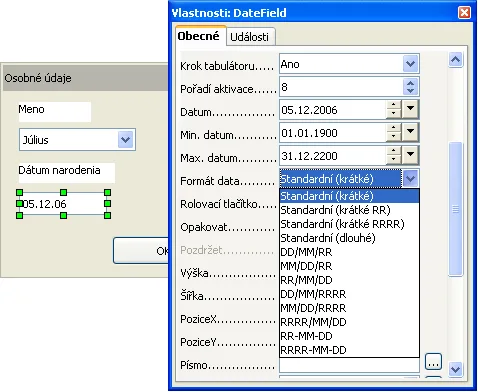Increment the Max. datum spinner up arrow
478x392 pixels.
coord(394,151)
